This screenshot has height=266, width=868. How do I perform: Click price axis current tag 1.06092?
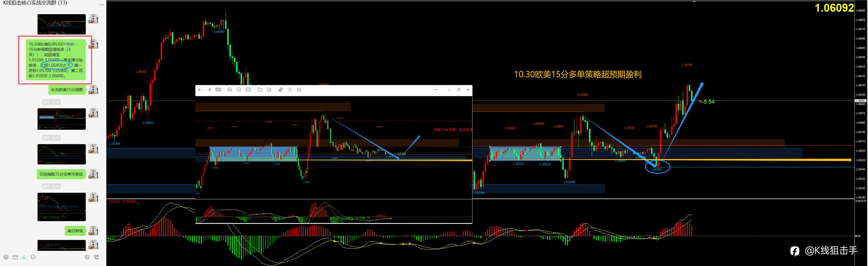click(x=861, y=101)
